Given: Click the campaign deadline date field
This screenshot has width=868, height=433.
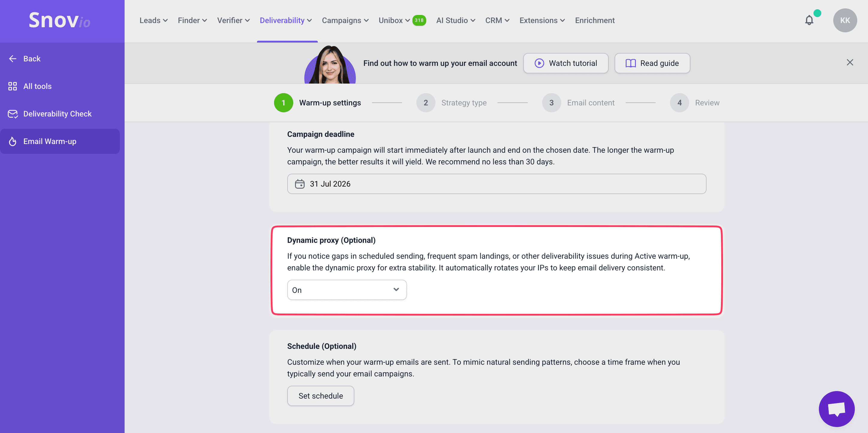Looking at the screenshot, I should coord(496,184).
